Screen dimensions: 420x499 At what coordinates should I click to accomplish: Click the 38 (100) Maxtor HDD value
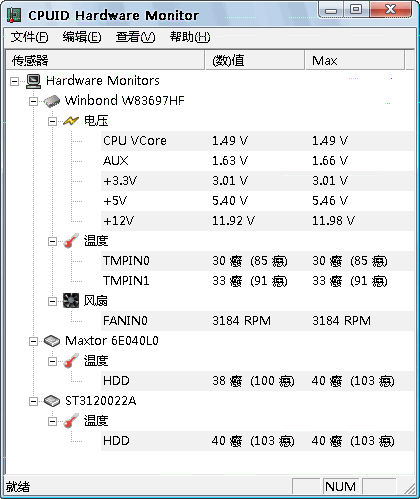click(x=253, y=381)
